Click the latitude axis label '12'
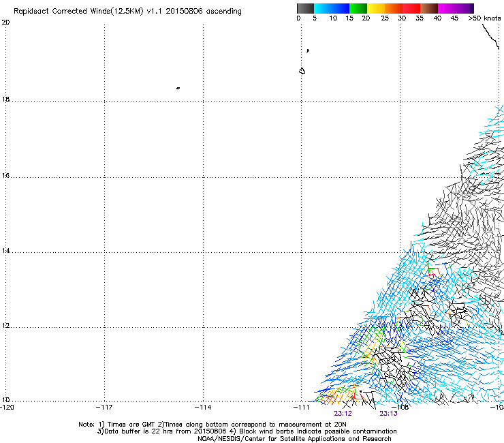Image resolution: width=504 pixels, height=443 pixels. (x=5, y=325)
